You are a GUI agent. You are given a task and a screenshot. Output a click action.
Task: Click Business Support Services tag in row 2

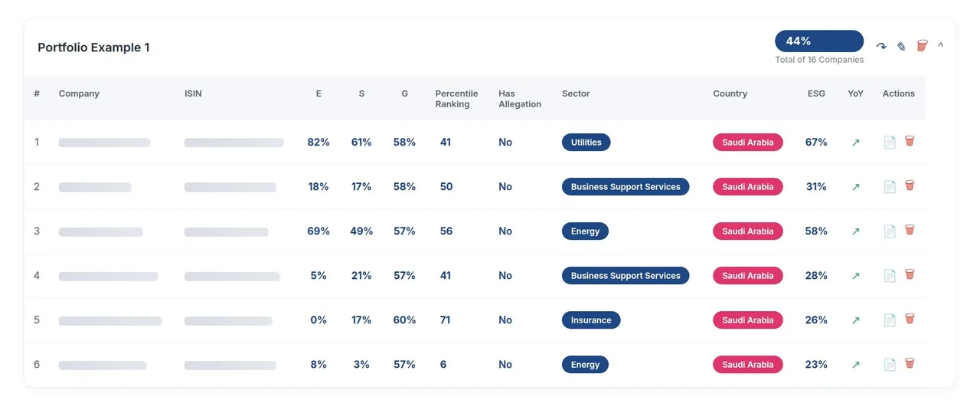pyautogui.click(x=626, y=186)
